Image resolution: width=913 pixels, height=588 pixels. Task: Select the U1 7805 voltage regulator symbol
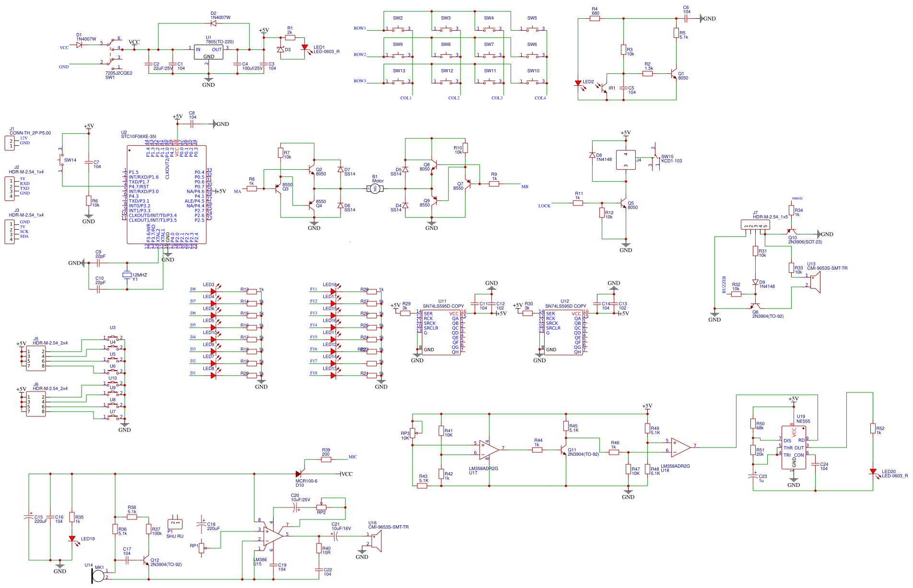[x=209, y=52]
